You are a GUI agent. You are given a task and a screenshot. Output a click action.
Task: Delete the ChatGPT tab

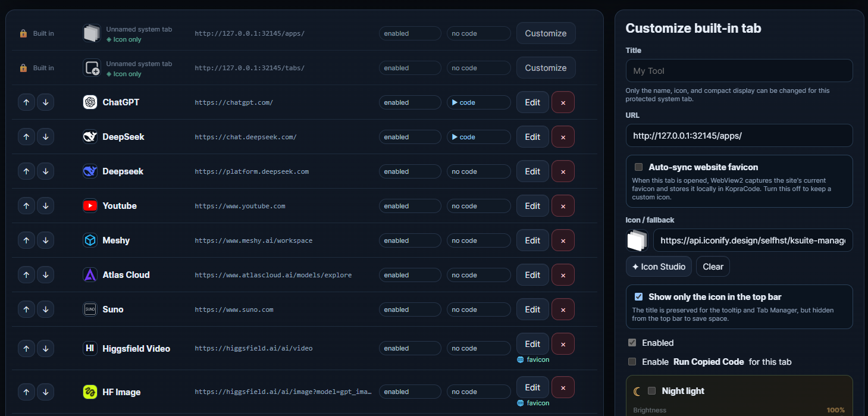click(563, 102)
